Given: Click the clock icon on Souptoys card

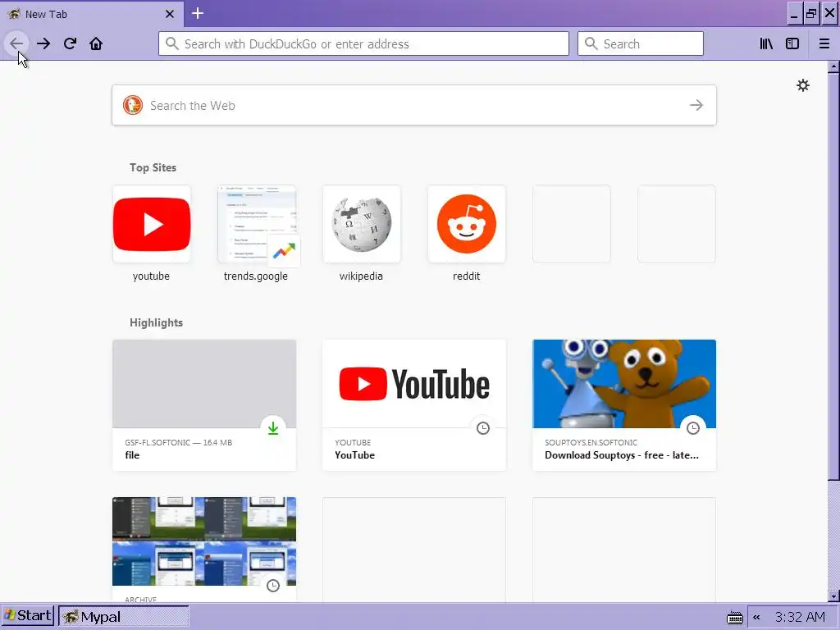Looking at the screenshot, I should coord(693,428).
